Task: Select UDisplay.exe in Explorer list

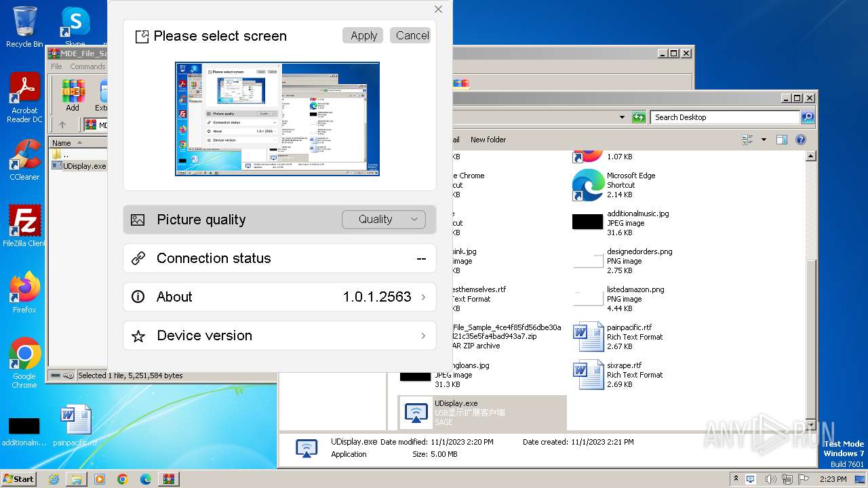Action: (x=482, y=413)
